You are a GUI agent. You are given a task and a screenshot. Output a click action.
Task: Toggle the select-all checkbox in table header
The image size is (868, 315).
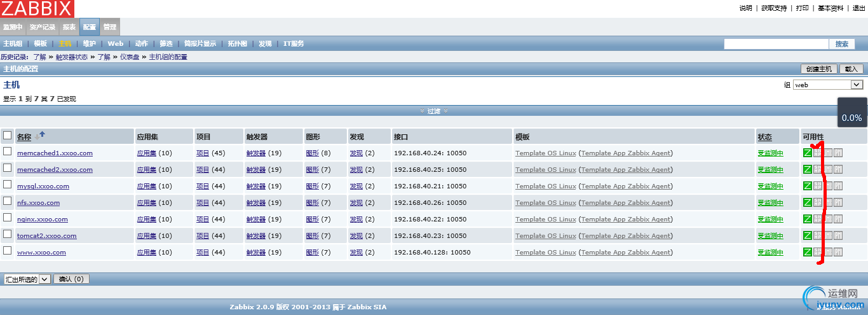click(x=8, y=135)
